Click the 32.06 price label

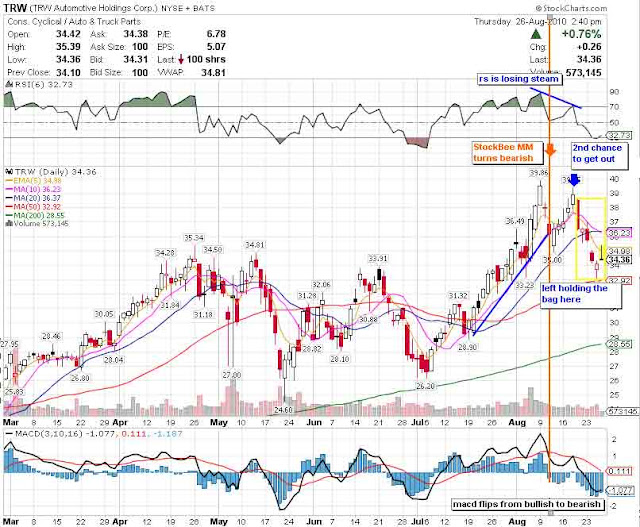[321, 285]
